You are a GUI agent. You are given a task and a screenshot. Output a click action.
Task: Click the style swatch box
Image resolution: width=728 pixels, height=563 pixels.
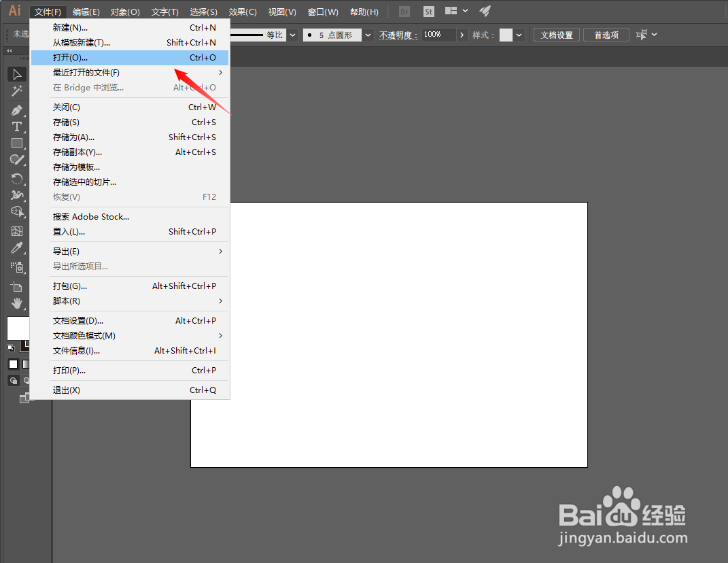point(506,35)
